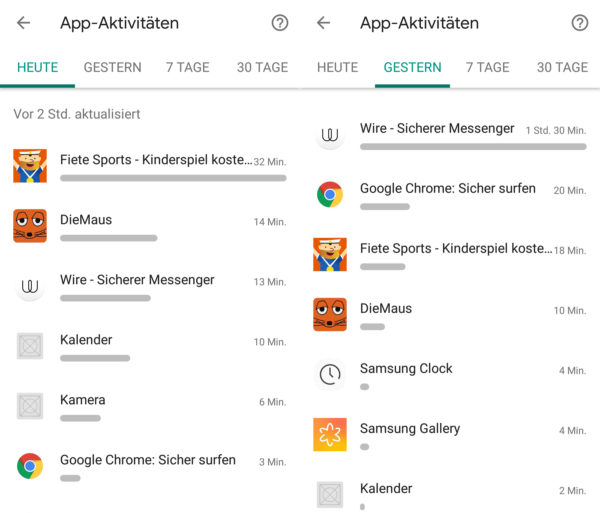Tap left screen's App-Aktivitäten title
This screenshot has height=513, width=600.
pyautogui.click(x=119, y=23)
